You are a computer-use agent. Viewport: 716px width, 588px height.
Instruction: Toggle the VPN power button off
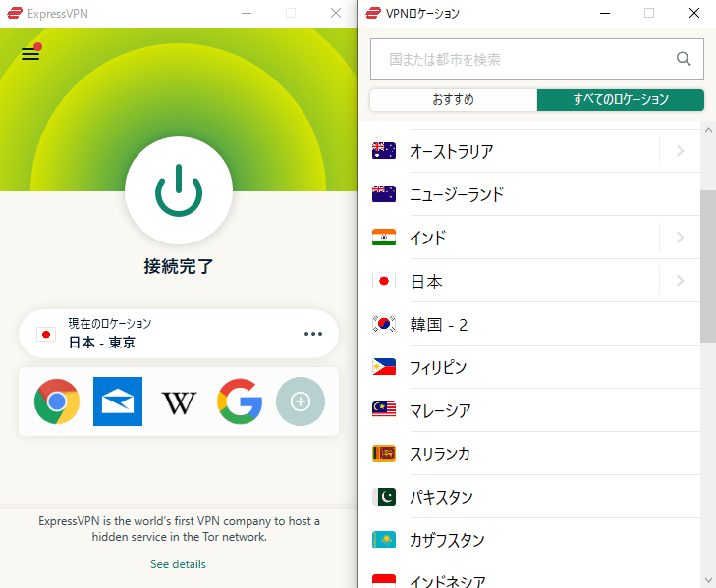pyautogui.click(x=179, y=190)
